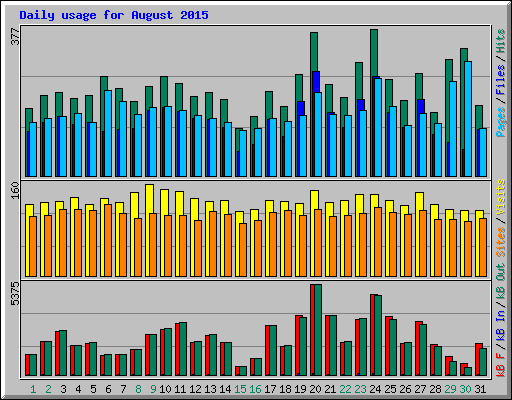Click the 5375 axis label on bottom chart
The width and height of the screenshot is (512, 400).
15,294
